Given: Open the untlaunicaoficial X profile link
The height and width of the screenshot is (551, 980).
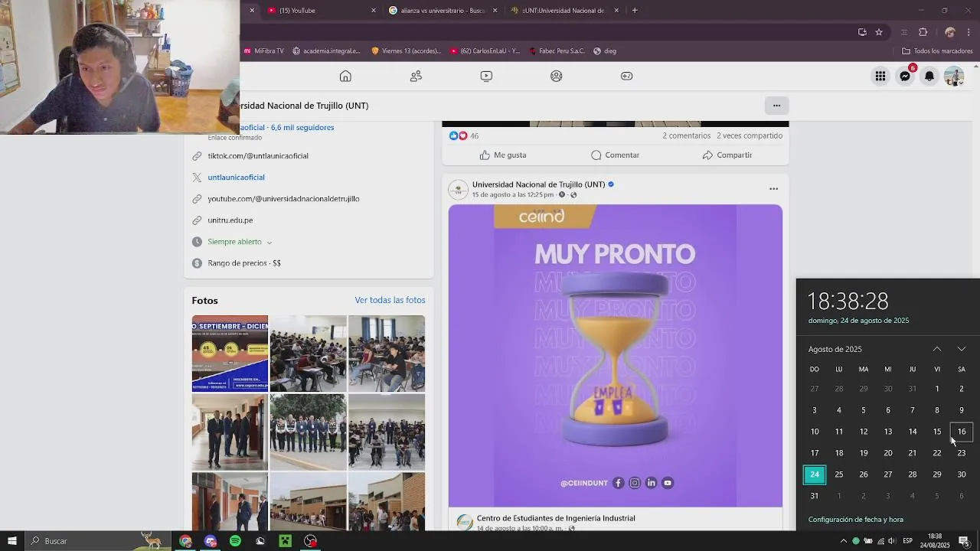Looking at the screenshot, I should click(236, 177).
